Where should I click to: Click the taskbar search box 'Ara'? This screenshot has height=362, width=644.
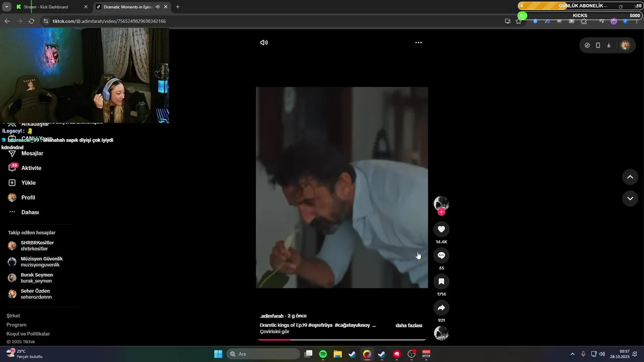(x=263, y=354)
